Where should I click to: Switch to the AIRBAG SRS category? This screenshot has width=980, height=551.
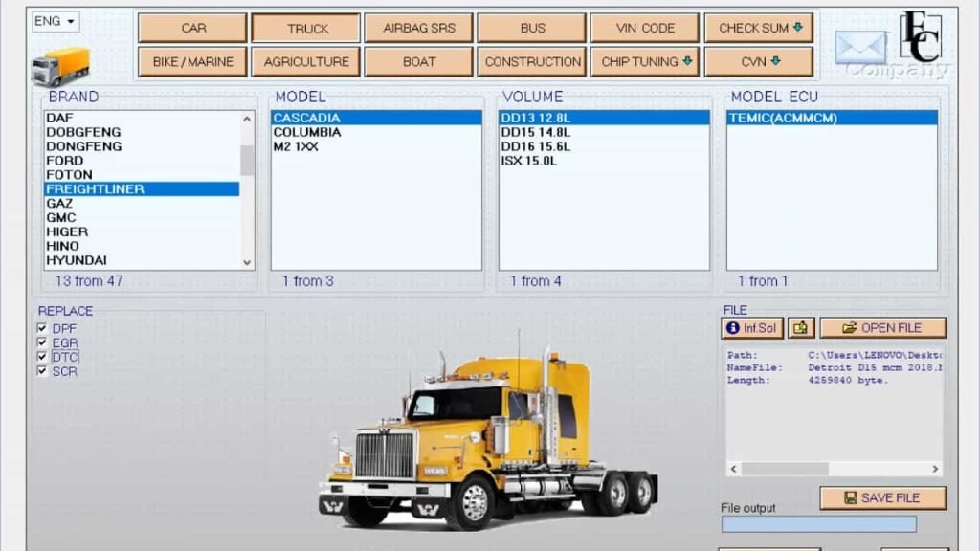tap(419, 28)
